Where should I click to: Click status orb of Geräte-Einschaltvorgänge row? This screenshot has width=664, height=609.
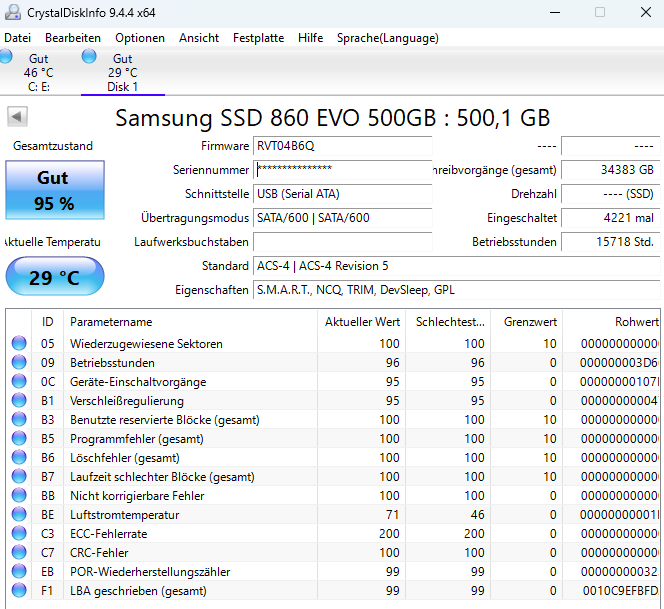[x=19, y=381]
